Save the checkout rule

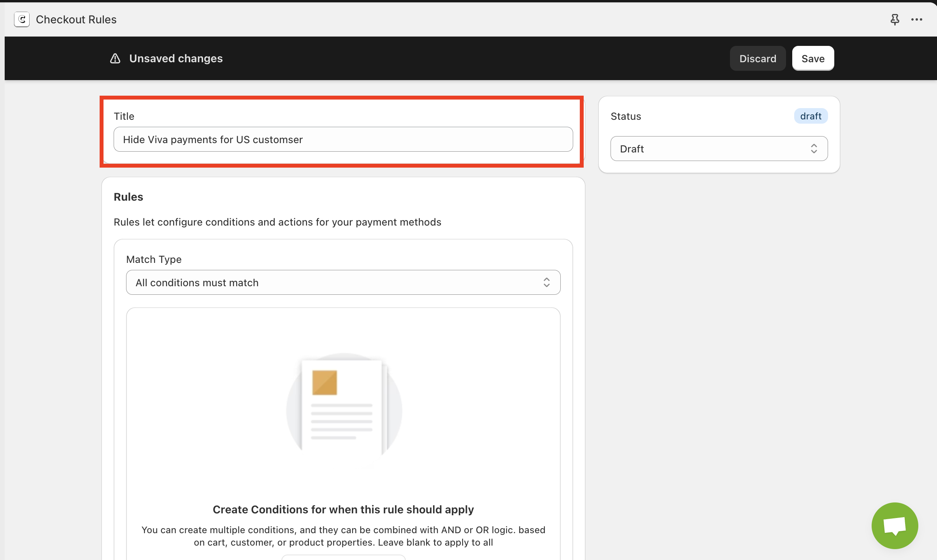click(x=812, y=58)
